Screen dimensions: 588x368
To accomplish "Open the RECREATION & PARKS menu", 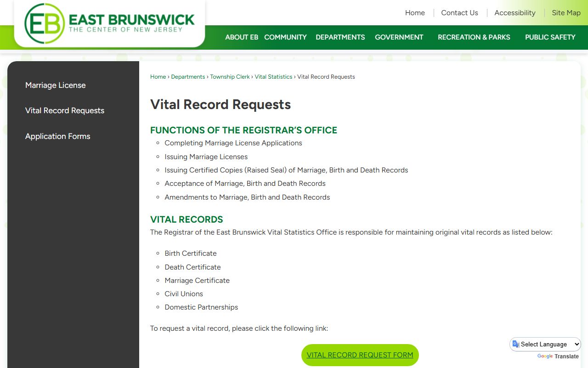I will (474, 37).
